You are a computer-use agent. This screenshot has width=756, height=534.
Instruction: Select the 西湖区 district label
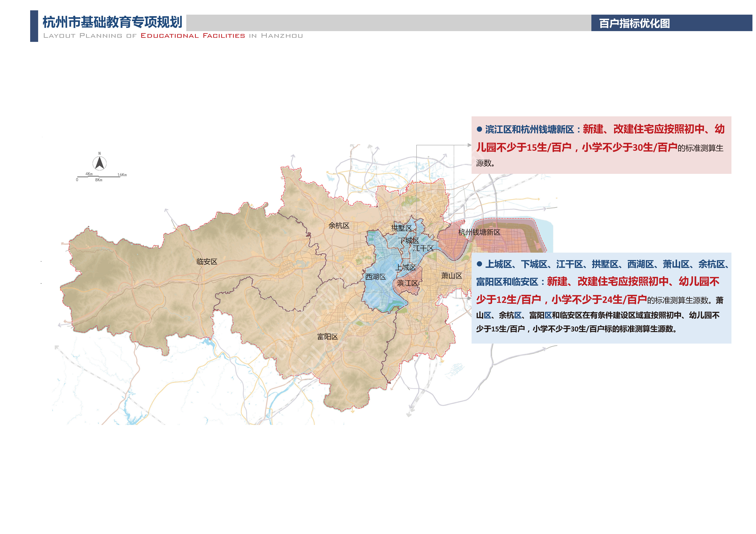[x=375, y=277]
